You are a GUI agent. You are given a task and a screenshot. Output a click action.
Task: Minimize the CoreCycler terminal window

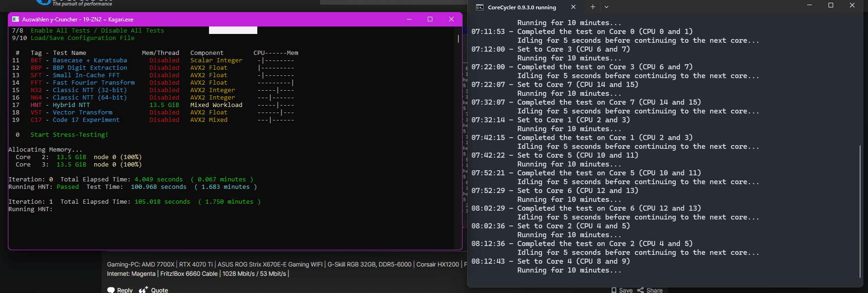click(x=809, y=5)
